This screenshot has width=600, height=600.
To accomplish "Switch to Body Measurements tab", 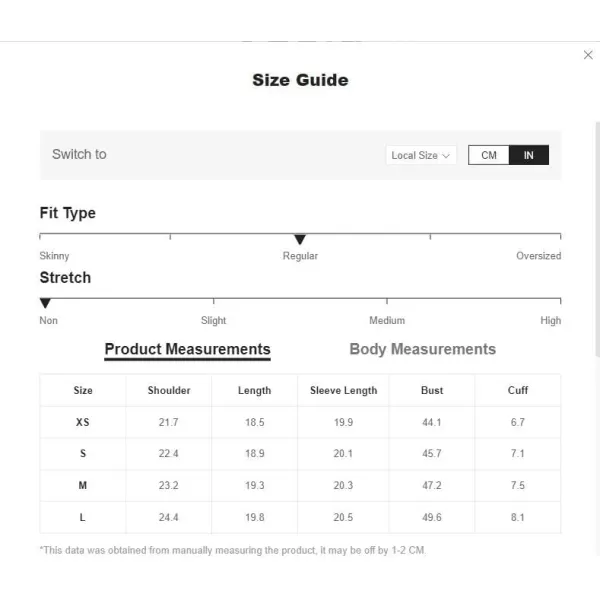I will click(x=422, y=349).
